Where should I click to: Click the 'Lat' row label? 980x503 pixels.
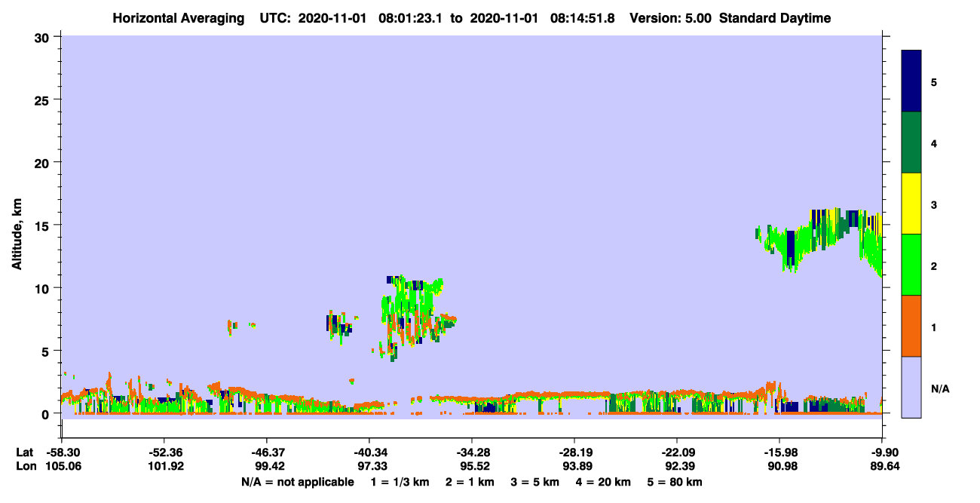[x=24, y=452]
